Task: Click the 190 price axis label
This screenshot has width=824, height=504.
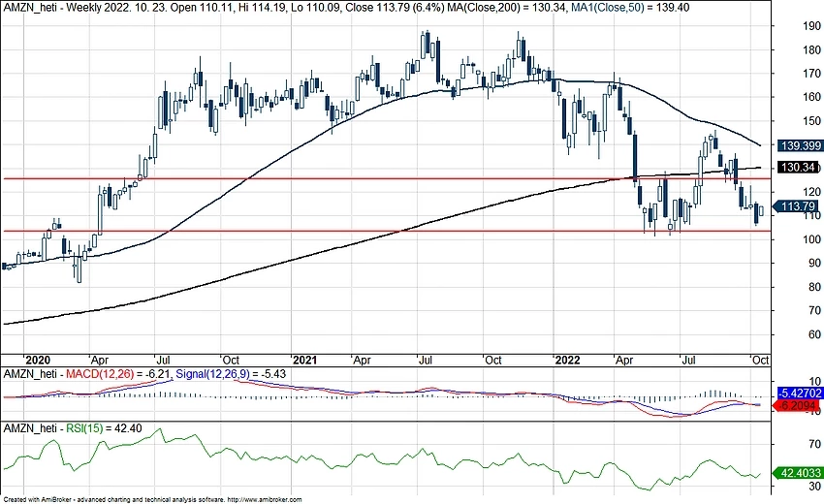Action: tap(811, 26)
